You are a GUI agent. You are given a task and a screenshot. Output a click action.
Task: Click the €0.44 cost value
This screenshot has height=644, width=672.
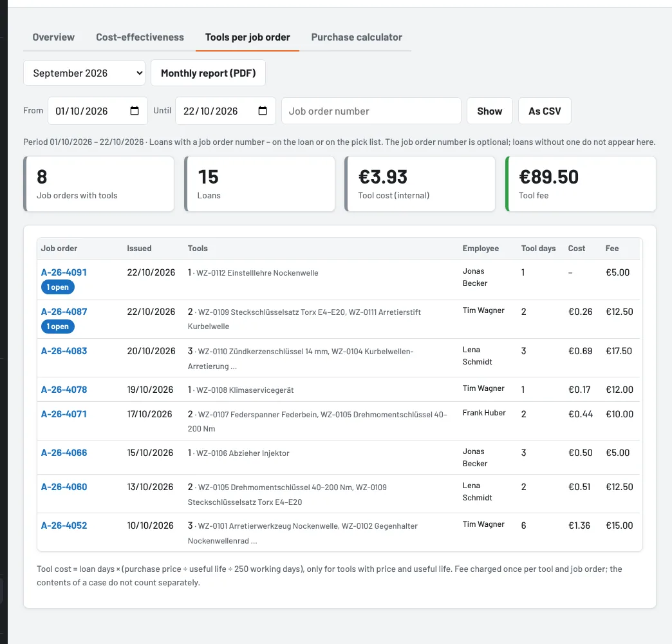581,414
